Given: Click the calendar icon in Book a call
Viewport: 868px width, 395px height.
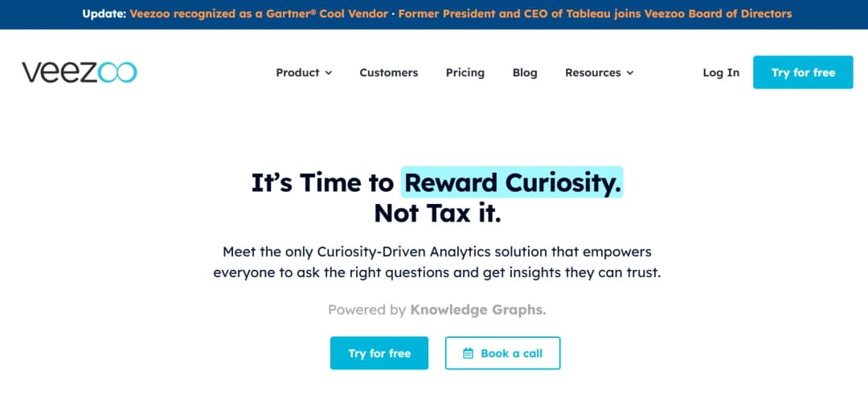Looking at the screenshot, I should coord(469,353).
